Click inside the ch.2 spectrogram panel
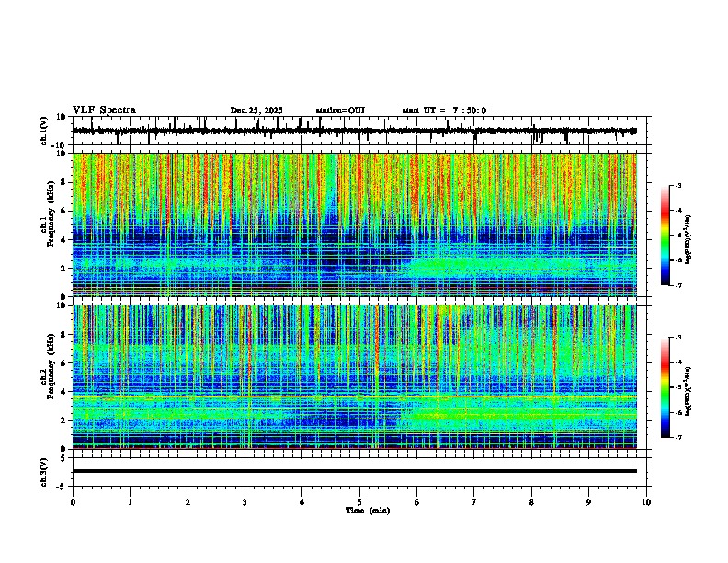This screenshot has height=563, width=728. [354, 377]
